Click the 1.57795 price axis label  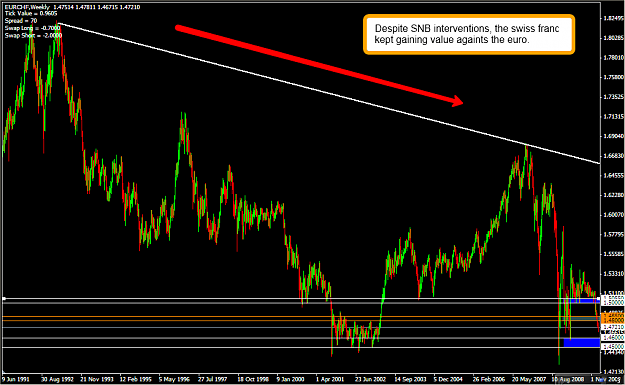click(x=614, y=234)
